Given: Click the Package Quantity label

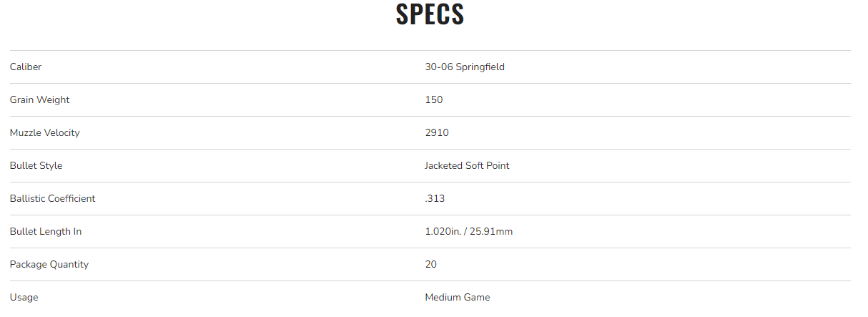Looking at the screenshot, I should [49, 264].
